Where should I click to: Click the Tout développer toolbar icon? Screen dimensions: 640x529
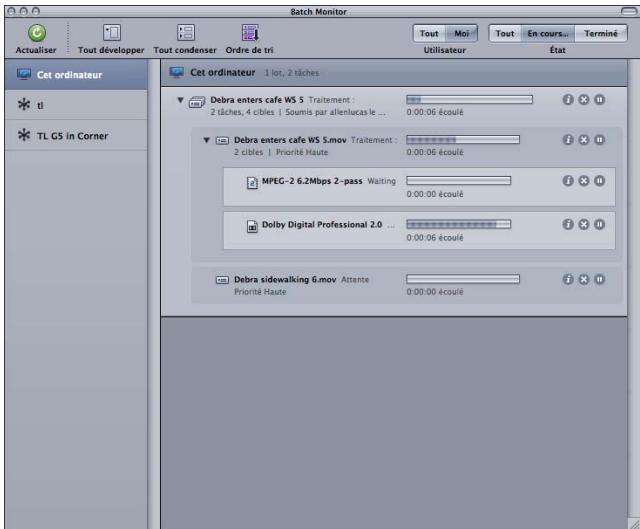coord(111,33)
